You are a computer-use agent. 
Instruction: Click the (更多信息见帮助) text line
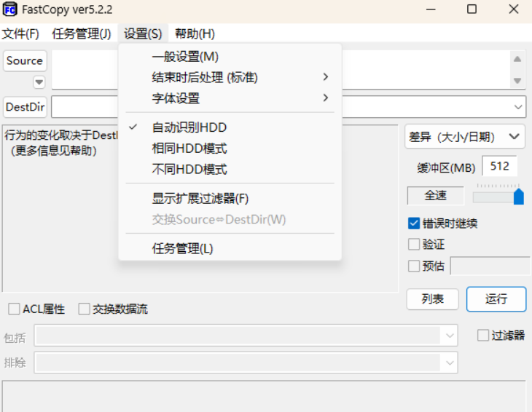(54, 151)
